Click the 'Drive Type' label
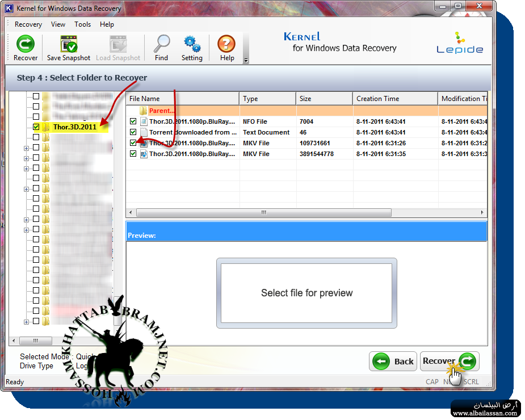 [x=36, y=366]
